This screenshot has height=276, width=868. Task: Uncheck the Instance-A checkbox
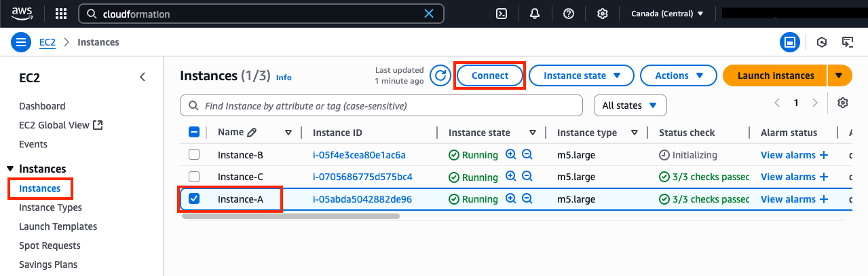[x=193, y=199]
